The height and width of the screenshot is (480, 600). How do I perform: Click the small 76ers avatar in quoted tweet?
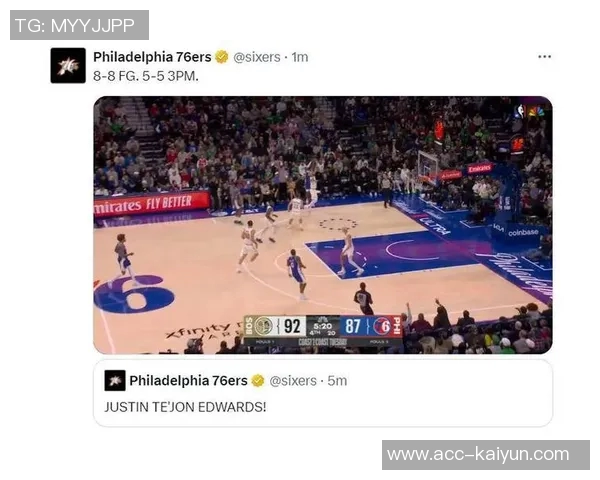(115, 380)
